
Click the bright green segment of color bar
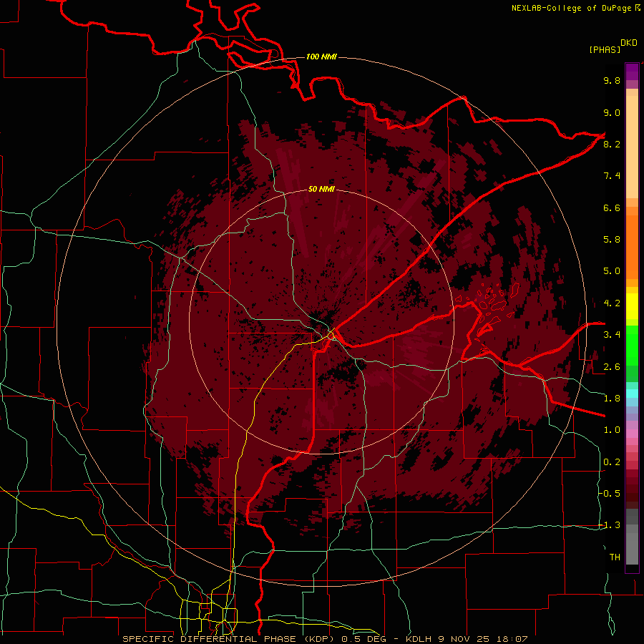[632, 346]
